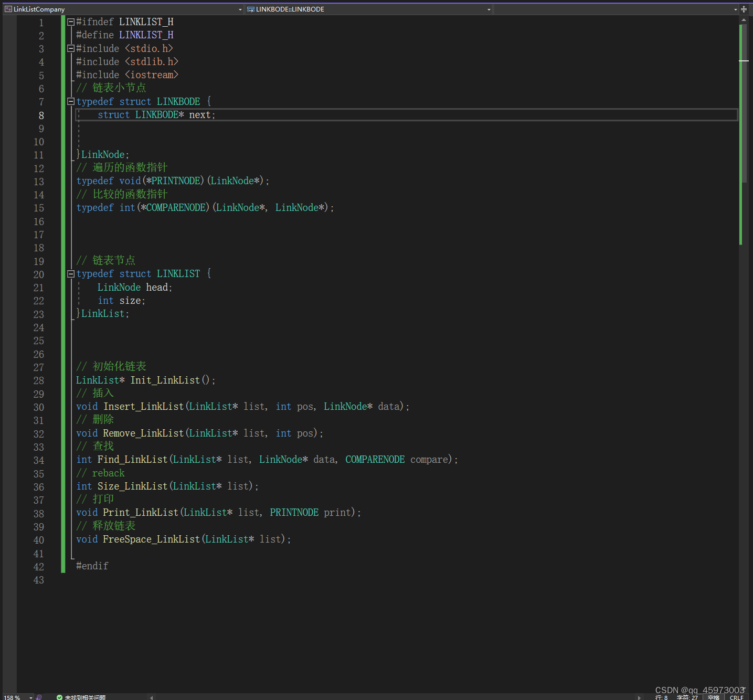The height and width of the screenshot is (700, 753).
Task: Click the green no-issues check icon
Action: pyautogui.click(x=59, y=697)
